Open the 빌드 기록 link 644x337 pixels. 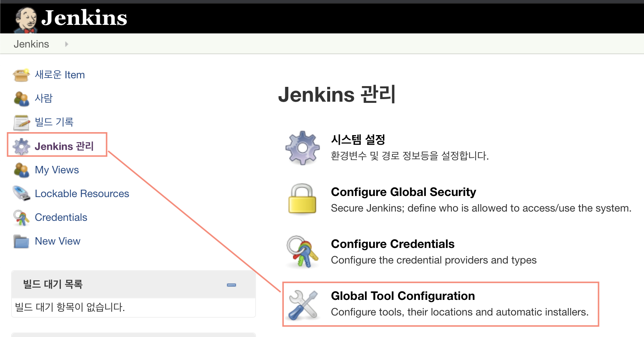coord(54,122)
